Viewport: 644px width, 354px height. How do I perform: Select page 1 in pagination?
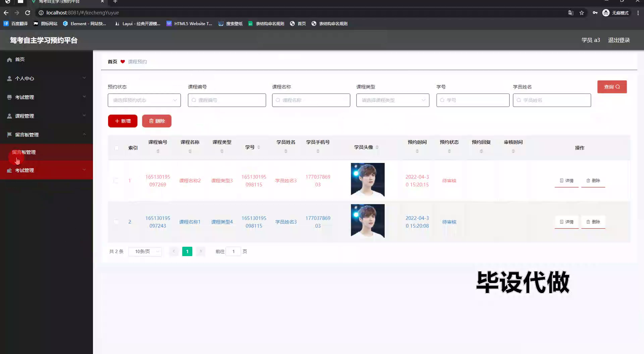point(187,251)
